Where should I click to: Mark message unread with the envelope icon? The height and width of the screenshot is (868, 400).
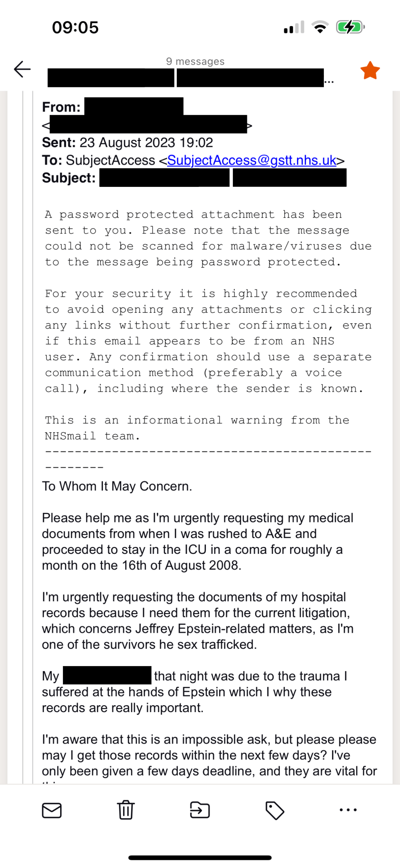coord(51,810)
